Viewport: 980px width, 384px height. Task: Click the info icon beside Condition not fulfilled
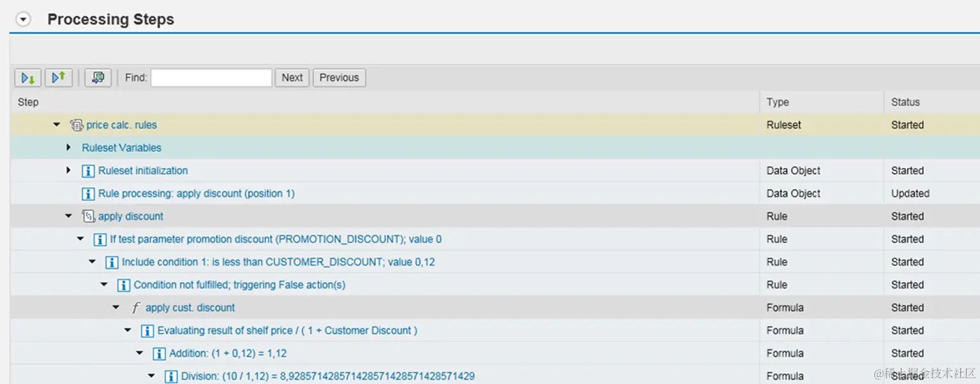click(124, 285)
